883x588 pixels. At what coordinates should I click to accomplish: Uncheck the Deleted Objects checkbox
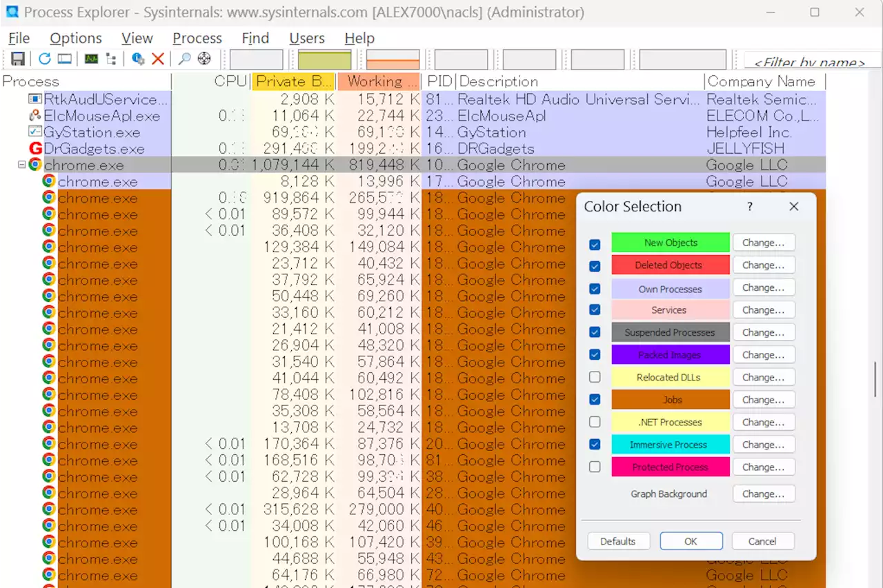595,266
